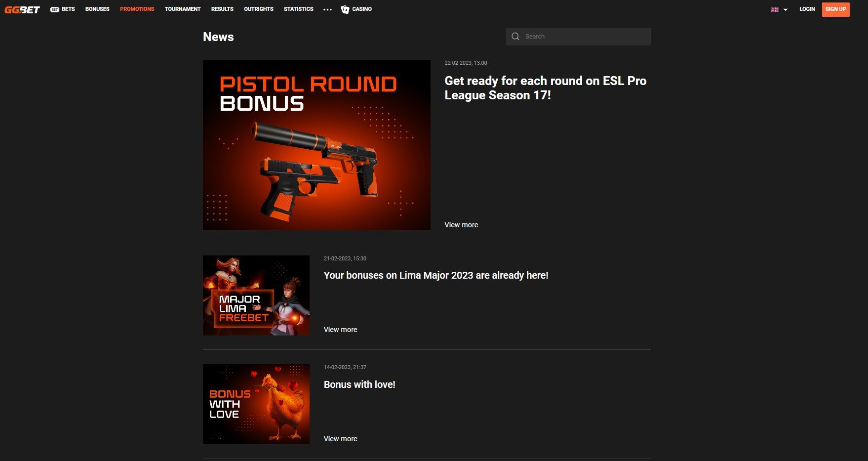Click the GGBET logo

(x=22, y=9)
